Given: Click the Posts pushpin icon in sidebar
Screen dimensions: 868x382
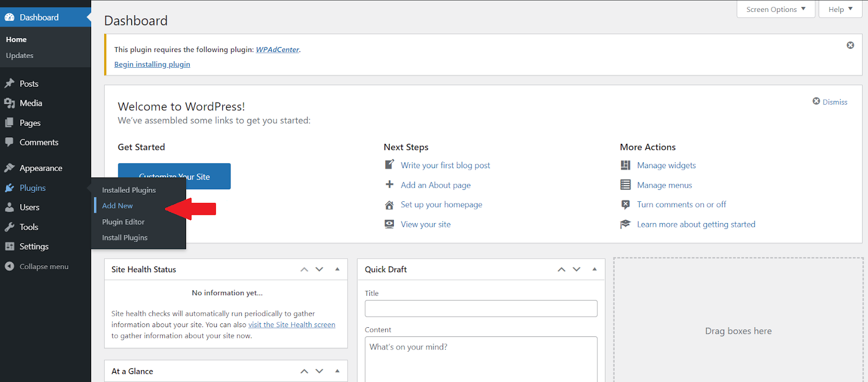Looking at the screenshot, I should (9, 84).
